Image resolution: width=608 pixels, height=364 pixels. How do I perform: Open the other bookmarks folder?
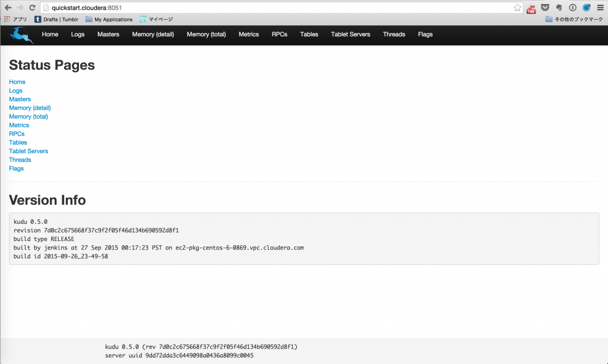pyautogui.click(x=574, y=20)
